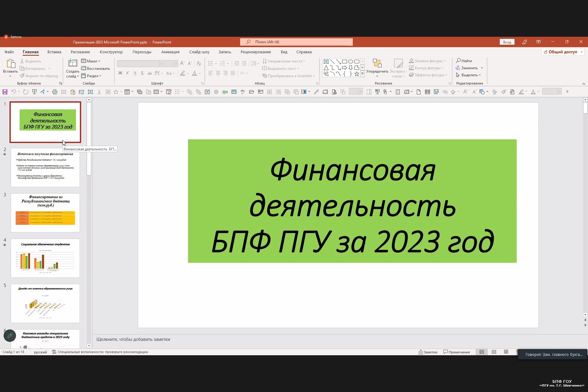Screen dimensions: 588x392
Task: Toggle Italic (К) formatting
Action: [x=127, y=73]
